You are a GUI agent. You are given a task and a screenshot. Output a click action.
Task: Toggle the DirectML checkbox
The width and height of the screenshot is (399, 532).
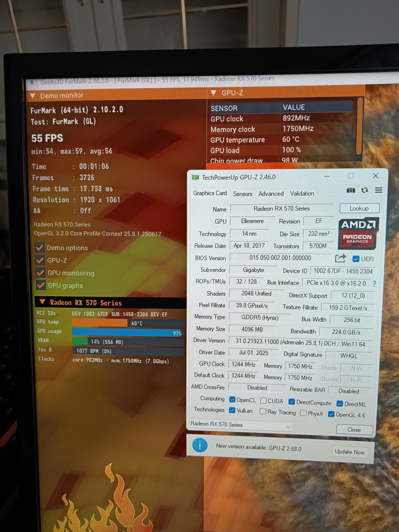tap(339, 403)
